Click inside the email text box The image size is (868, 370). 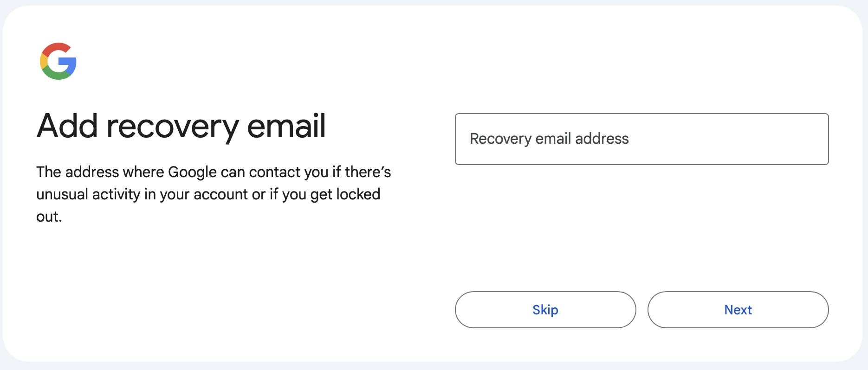641,139
